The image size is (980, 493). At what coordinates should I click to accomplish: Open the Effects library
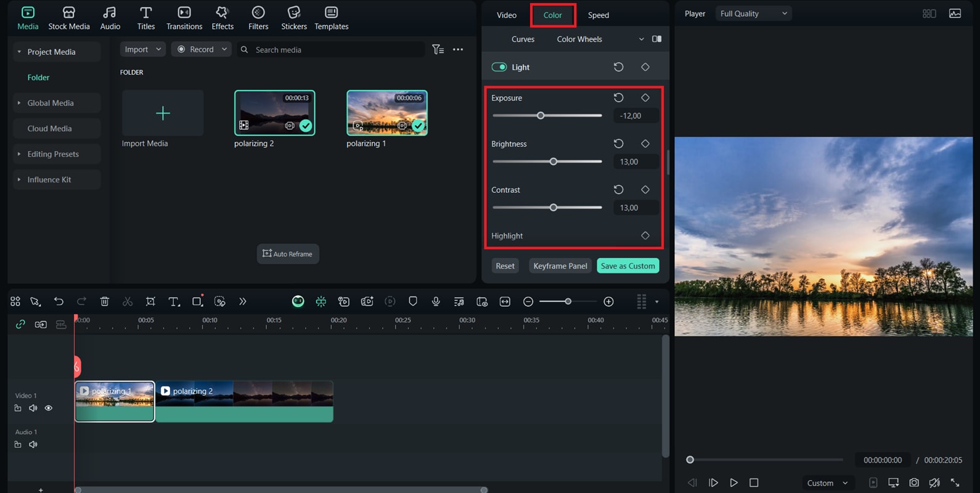(x=223, y=18)
